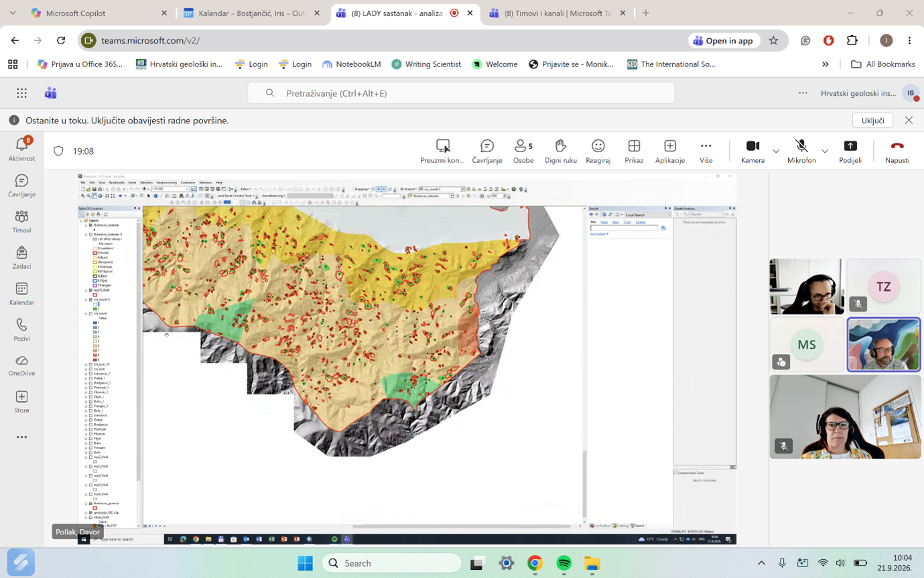
Task: Open OneDrive in the Teams sidebar
Action: [21, 365]
